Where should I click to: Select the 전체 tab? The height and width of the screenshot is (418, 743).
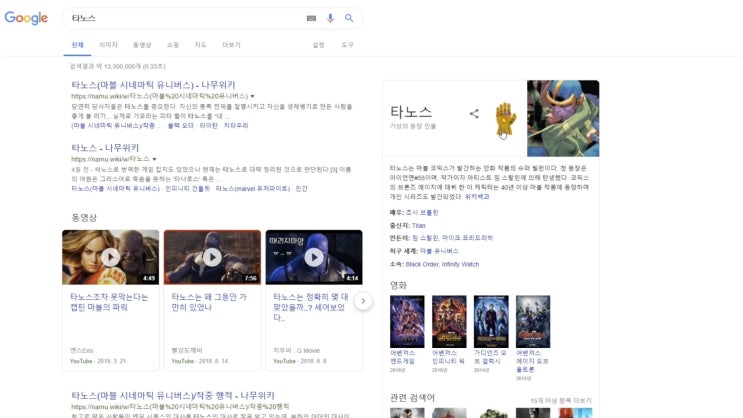pyautogui.click(x=77, y=45)
